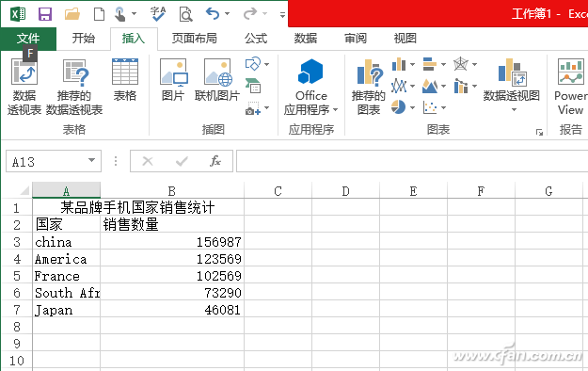Select the cell containing 73290

click(x=172, y=293)
